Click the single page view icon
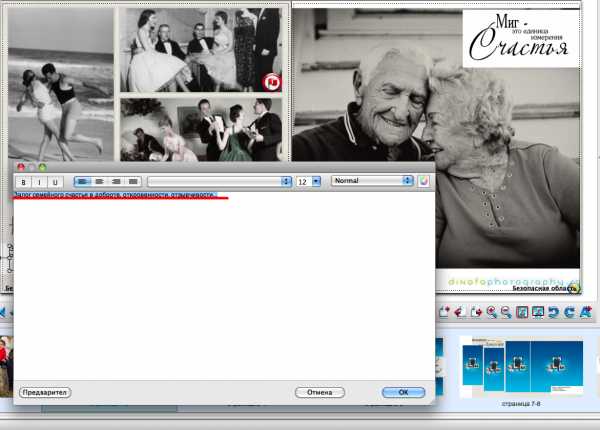This screenshot has width=600, height=430. (x=522, y=312)
